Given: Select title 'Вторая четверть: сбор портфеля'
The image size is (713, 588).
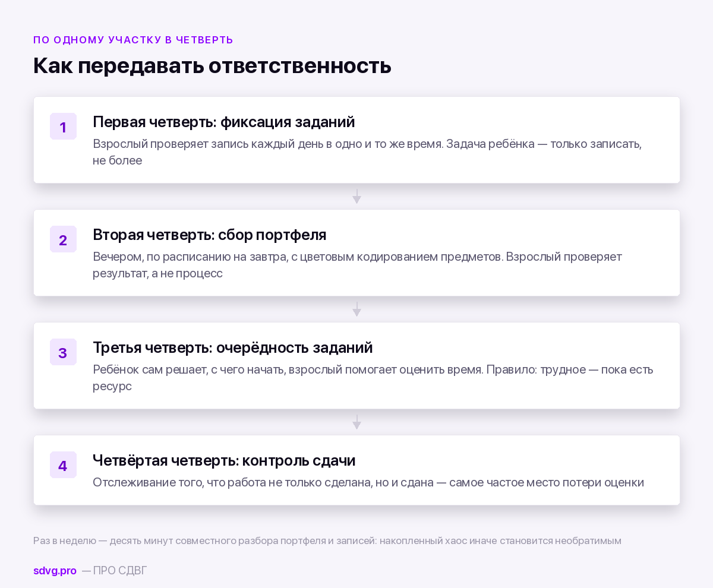Looking at the screenshot, I should [x=210, y=235].
